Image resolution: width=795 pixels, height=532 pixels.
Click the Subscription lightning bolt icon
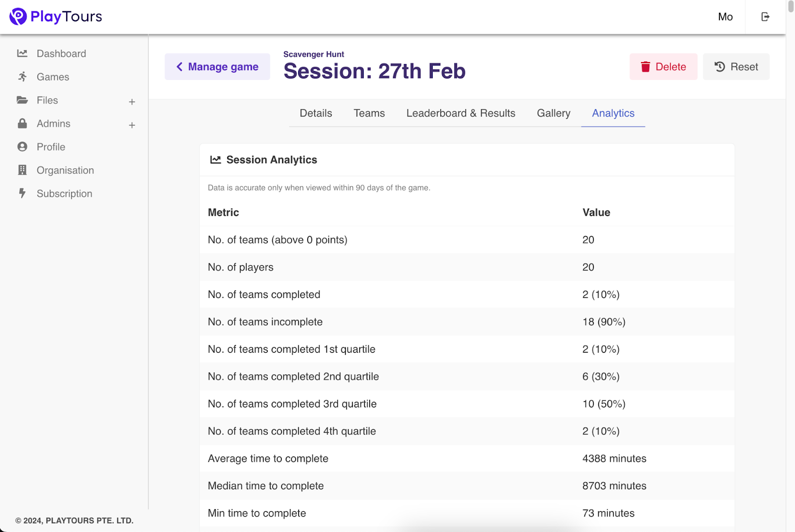22,193
